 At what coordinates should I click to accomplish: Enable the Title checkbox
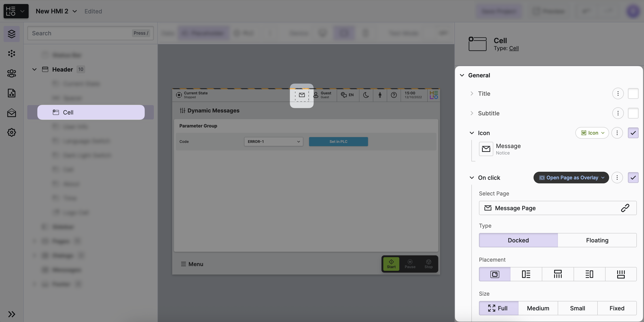633,93
